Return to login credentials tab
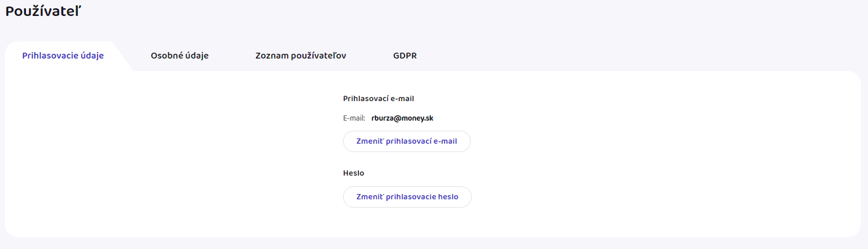This screenshot has height=249, width=868. (63, 56)
